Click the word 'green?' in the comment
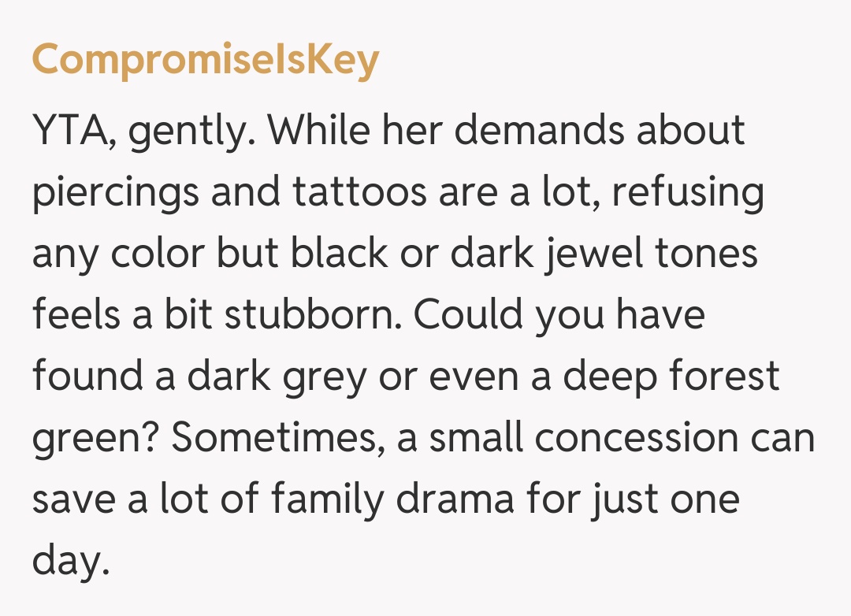The height and width of the screenshot is (616, 851). tap(95, 438)
